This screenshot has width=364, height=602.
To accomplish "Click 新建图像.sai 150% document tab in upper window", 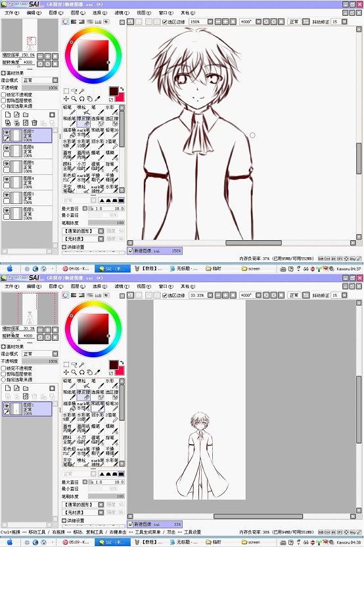I will 155,251.
